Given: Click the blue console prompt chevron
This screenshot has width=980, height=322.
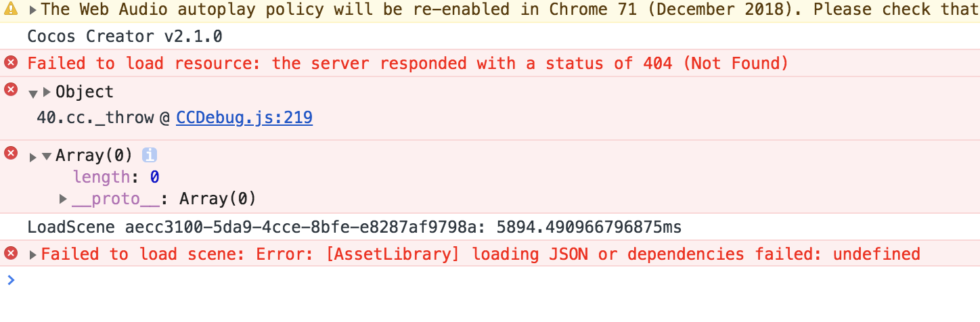Looking at the screenshot, I should [9, 279].
